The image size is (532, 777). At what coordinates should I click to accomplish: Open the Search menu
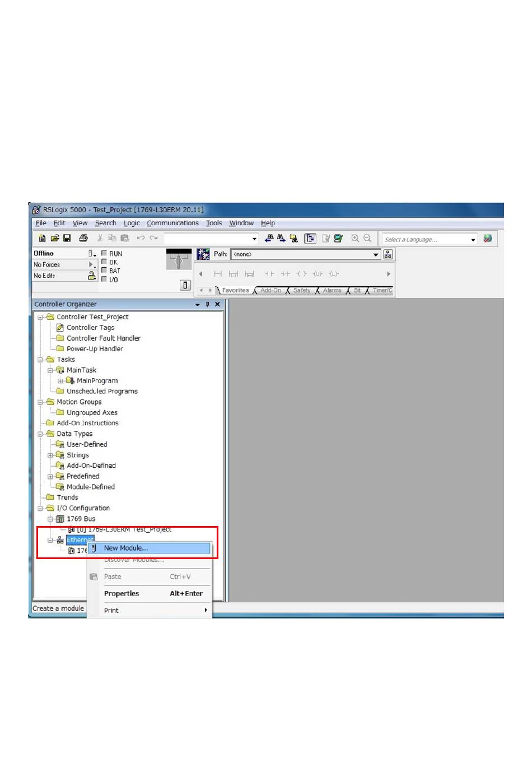pyautogui.click(x=106, y=223)
